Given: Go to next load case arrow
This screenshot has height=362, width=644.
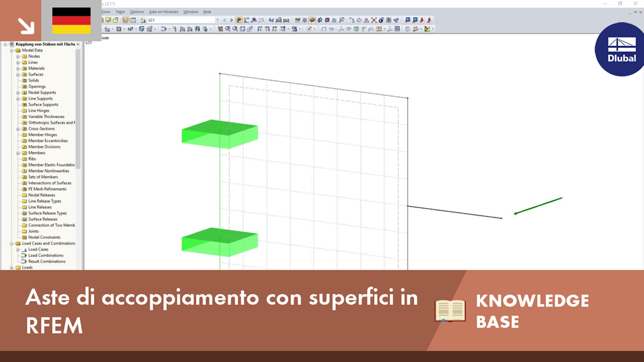Looking at the screenshot, I should coord(231,20).
